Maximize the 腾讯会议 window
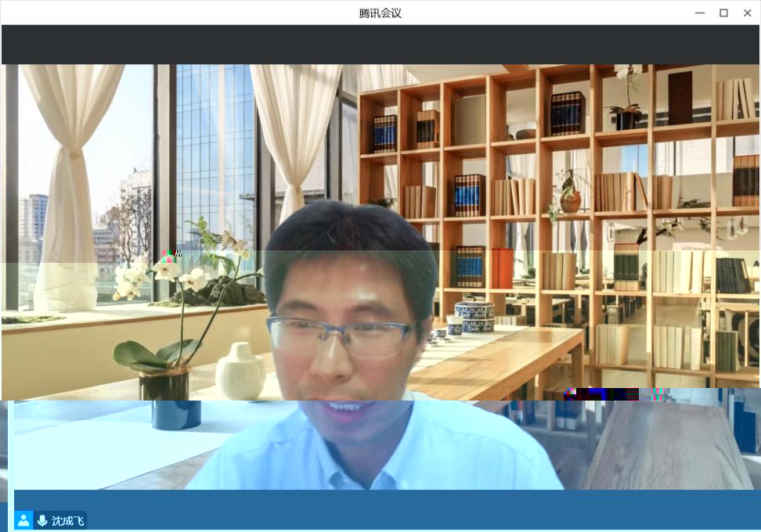 point(723,13)
